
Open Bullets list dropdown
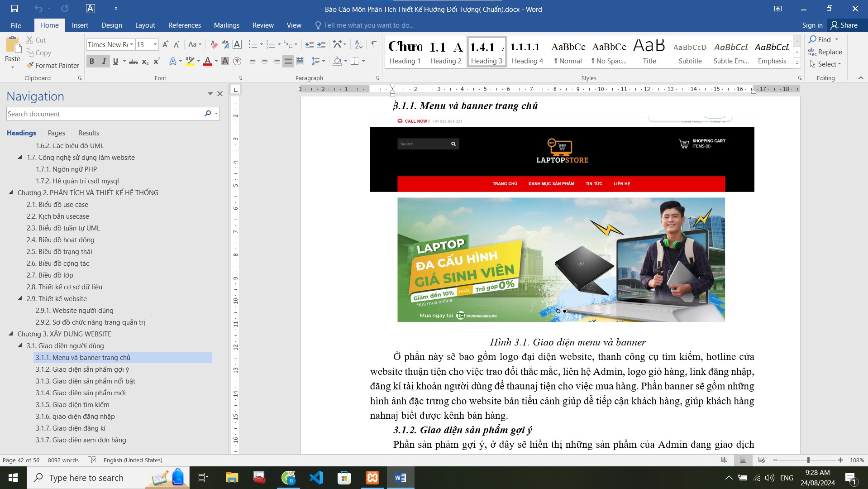(x=261, y=44)
